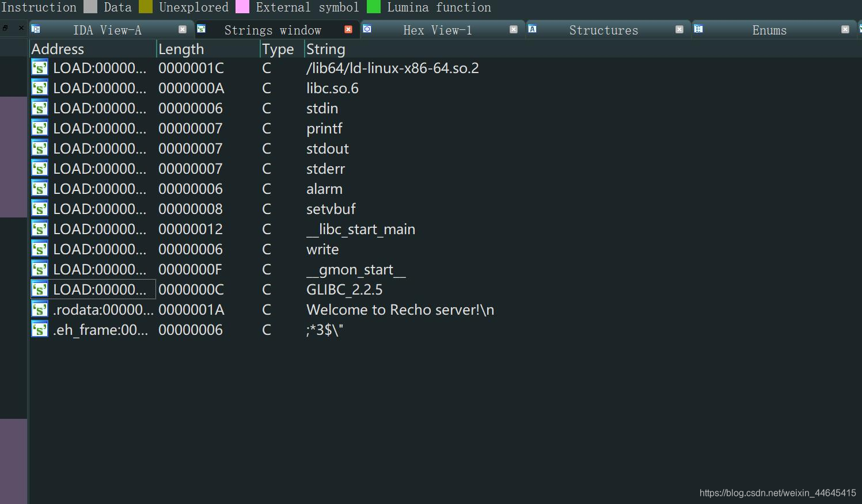Sort by the Type column header
The height and width of the screenshot is (504, 862).
click(282, 49)
